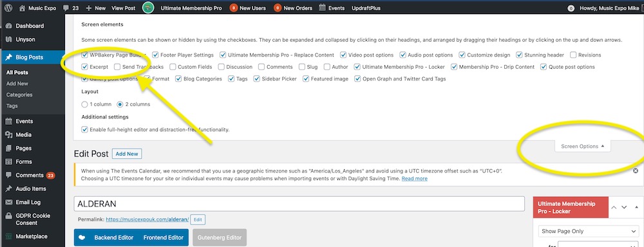This screenshot has width=644, height=247.
Task: Check the Slug checkbox
Action: (x=302, y=67)
